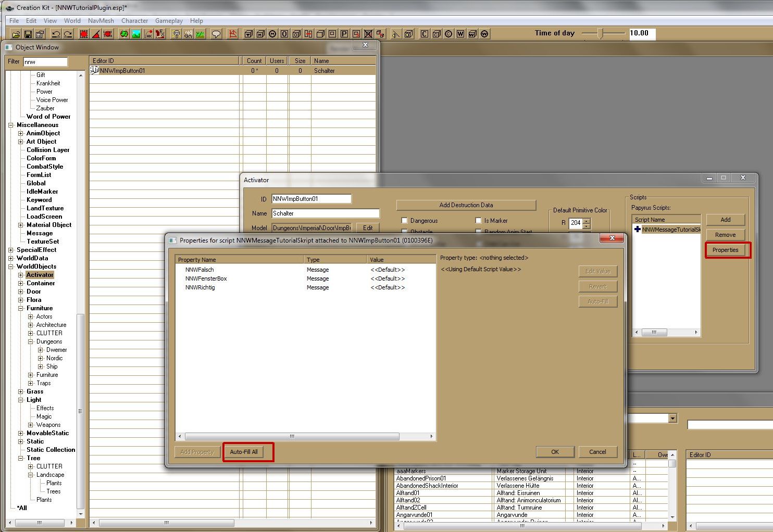
Task: Expand the SpecialEffect tree node
Action: [11, 250]
